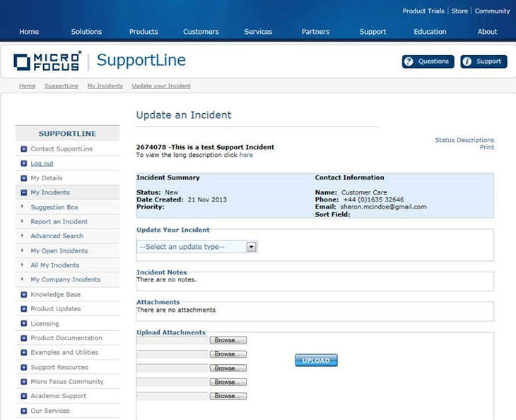Click the Log out link
This screenshot has width=516, height=420.
pos(42,163)
